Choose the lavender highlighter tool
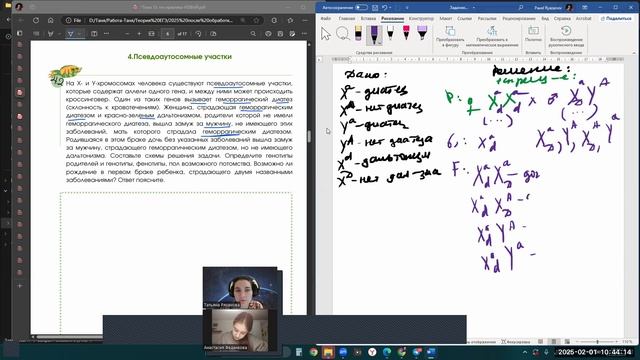640x360 pixels. 422,33
